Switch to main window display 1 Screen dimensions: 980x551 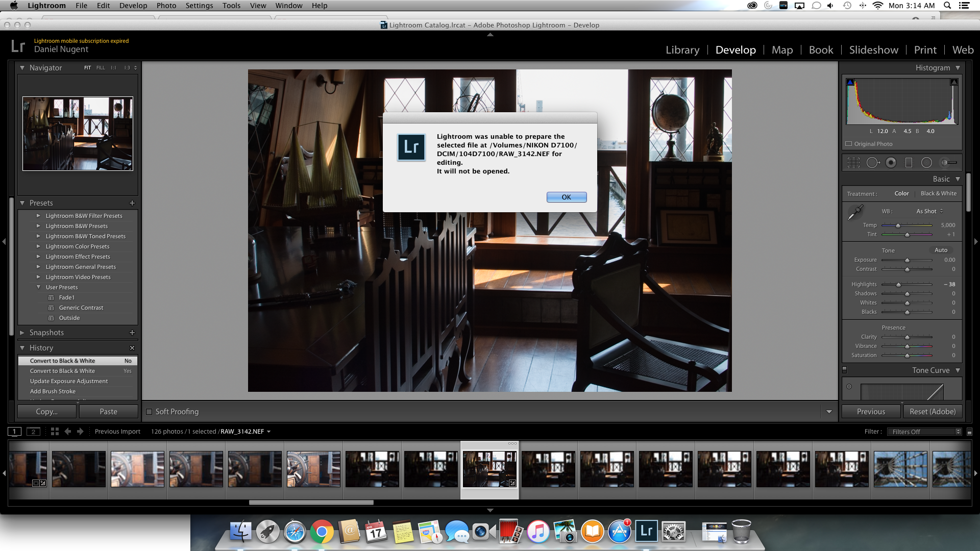pyautogui.click(x=15, y=432)
